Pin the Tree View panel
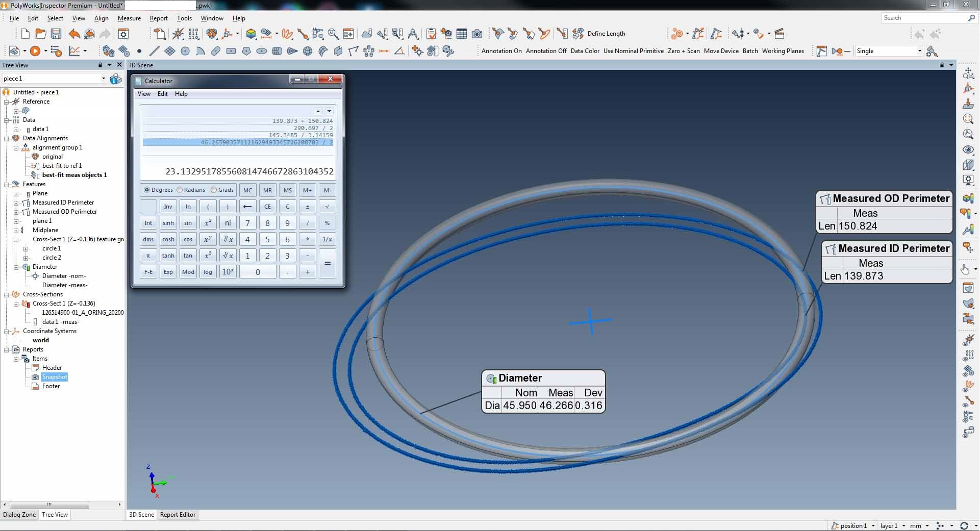Screen dimensions: 980x531 (100, 65)
